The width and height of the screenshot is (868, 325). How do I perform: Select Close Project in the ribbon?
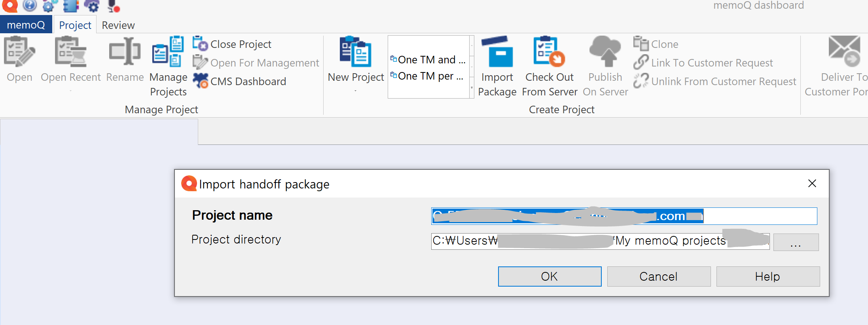241,44
